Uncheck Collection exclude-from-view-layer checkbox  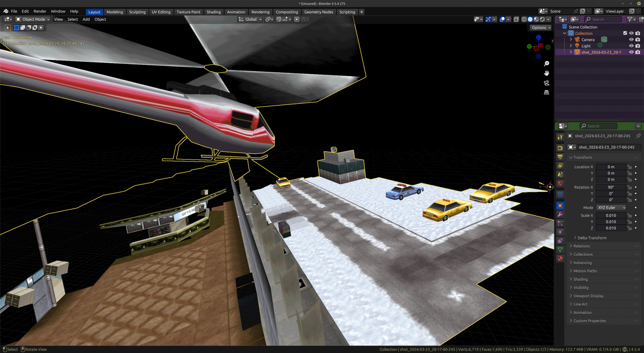coord(625,33)
